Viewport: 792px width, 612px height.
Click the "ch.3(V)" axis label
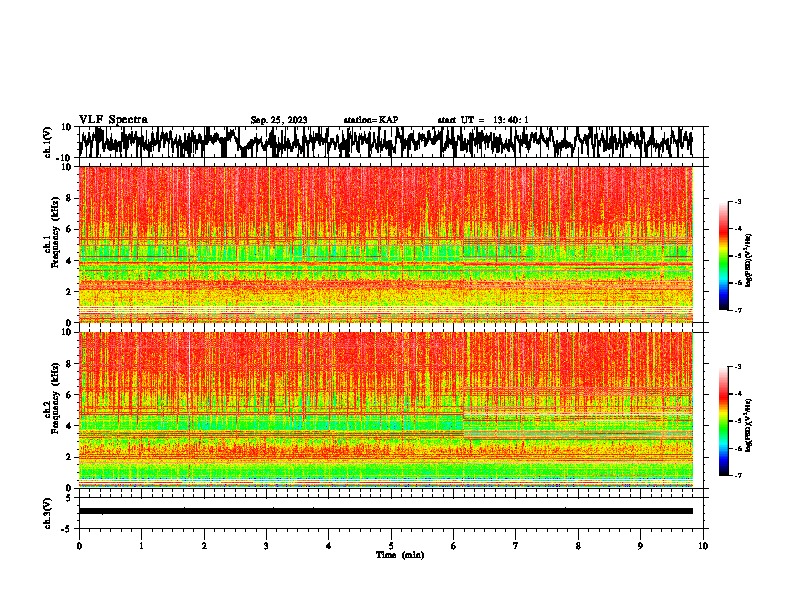pos(48,513)
